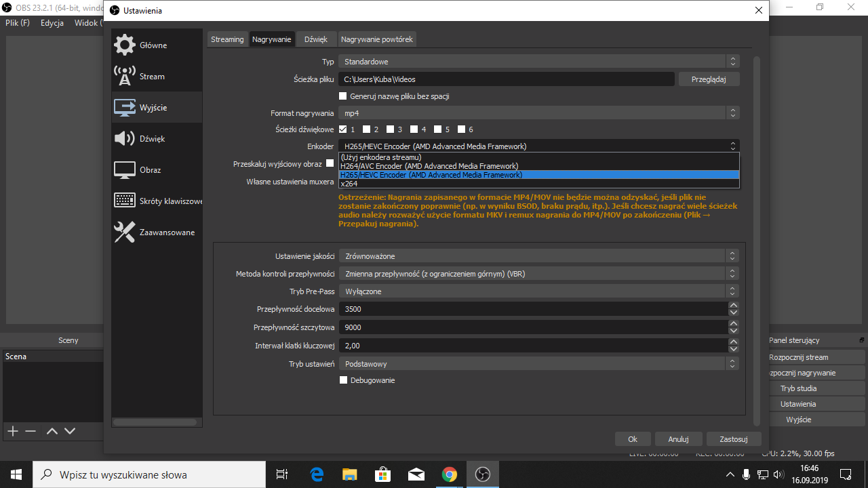
Task: Decrease Przepływność szczytowa with down arrow
Action: (733, 331)
